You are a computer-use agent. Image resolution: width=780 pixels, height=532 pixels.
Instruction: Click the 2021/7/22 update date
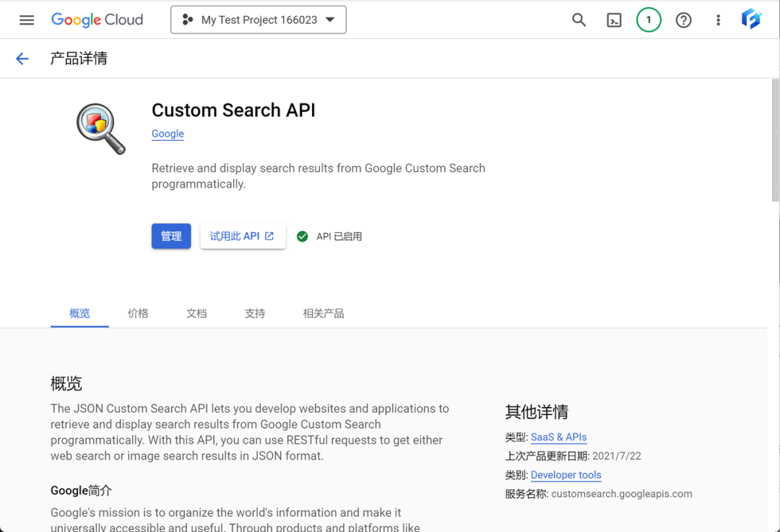tap(616, 456)
